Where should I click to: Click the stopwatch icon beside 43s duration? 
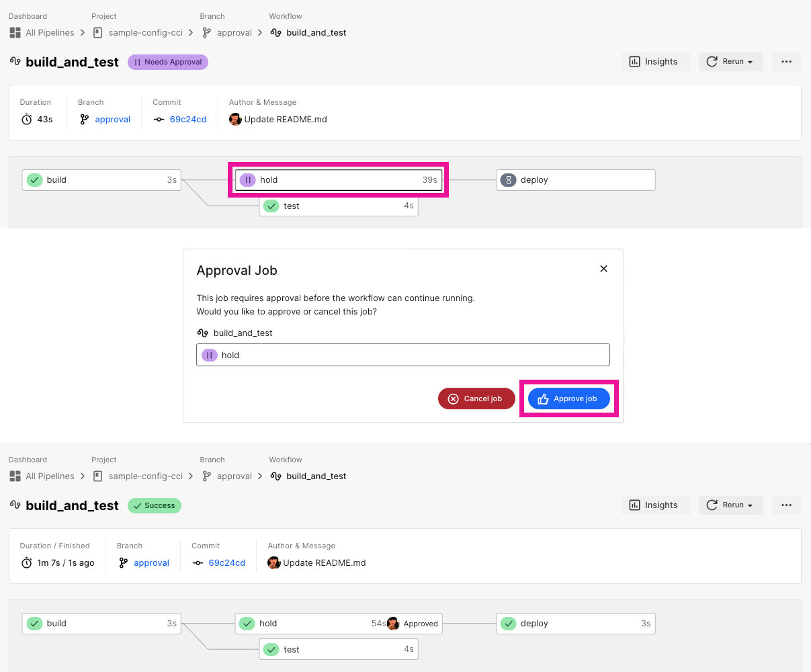tap(27, 120)
